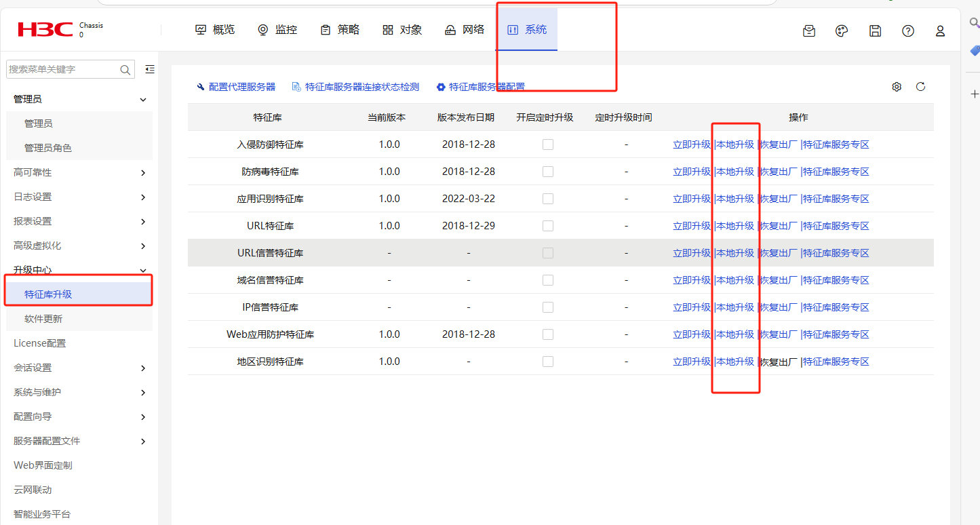This screenshot has width=980, height=525.
Task: Open 配置代理服务器 settings
Action: 236,87
